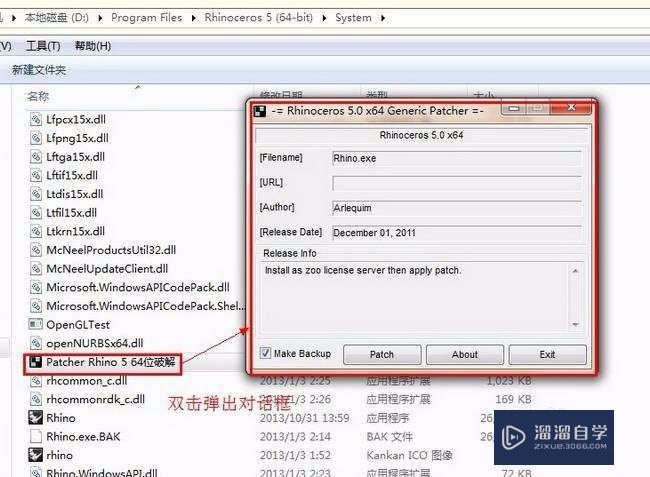Click the Release Date field
This screenshot has height=477, width=650.
[456, 233]
